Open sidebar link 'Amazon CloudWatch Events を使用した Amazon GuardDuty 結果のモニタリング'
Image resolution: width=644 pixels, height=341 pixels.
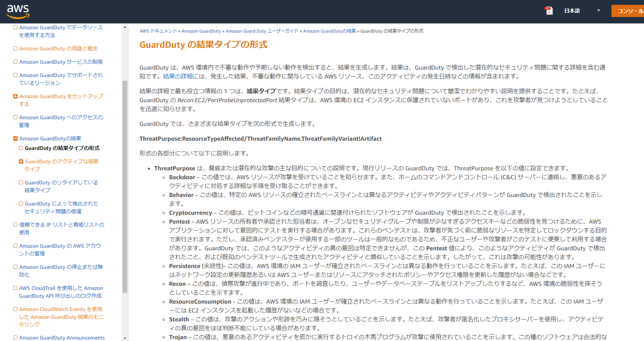[x=61, y=317]
